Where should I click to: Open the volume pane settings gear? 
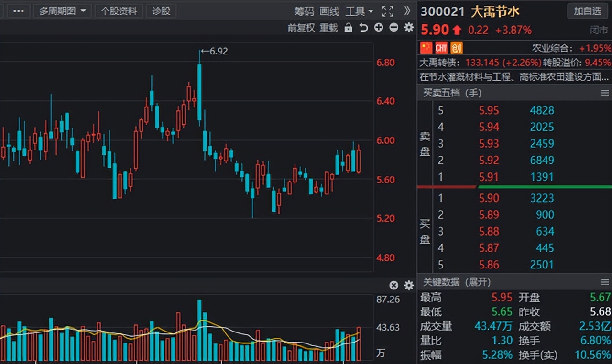pyautogui.click(x=408, y=285)
